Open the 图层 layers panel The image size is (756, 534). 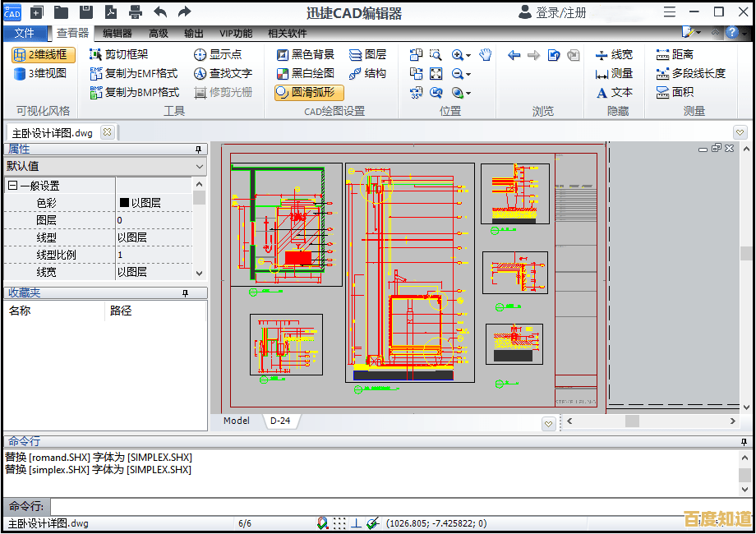click(x=368, y=54)
